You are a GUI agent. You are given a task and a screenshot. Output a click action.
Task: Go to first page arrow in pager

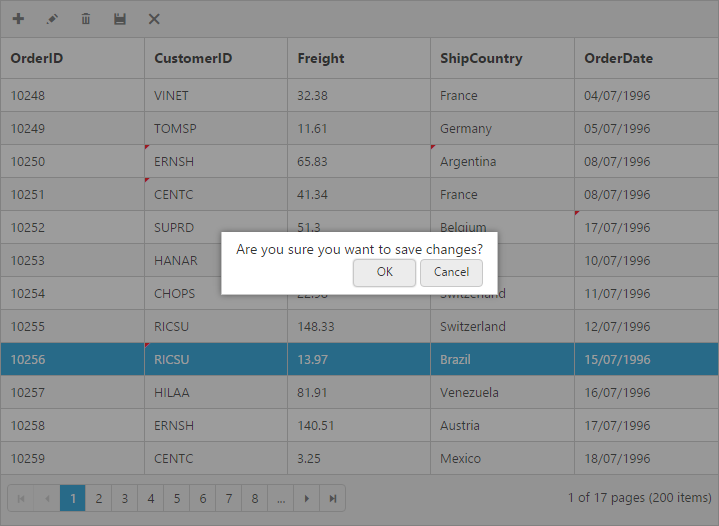point(21,498)
